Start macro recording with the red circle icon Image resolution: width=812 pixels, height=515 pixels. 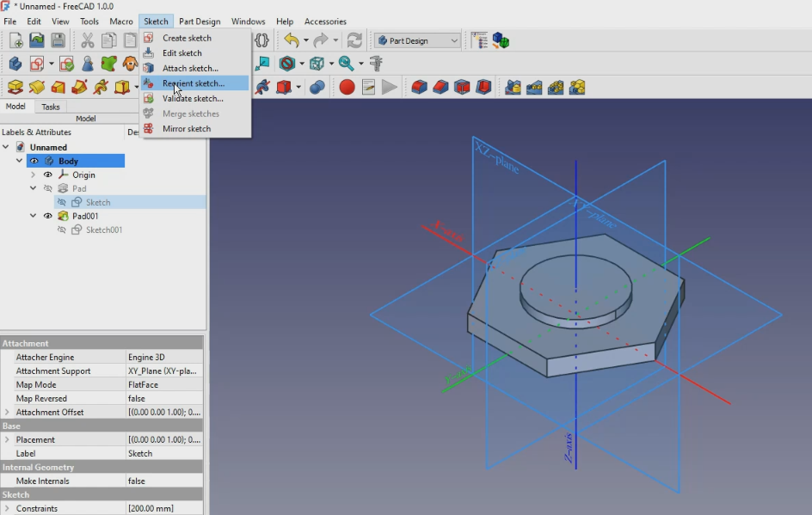(348, 87)
